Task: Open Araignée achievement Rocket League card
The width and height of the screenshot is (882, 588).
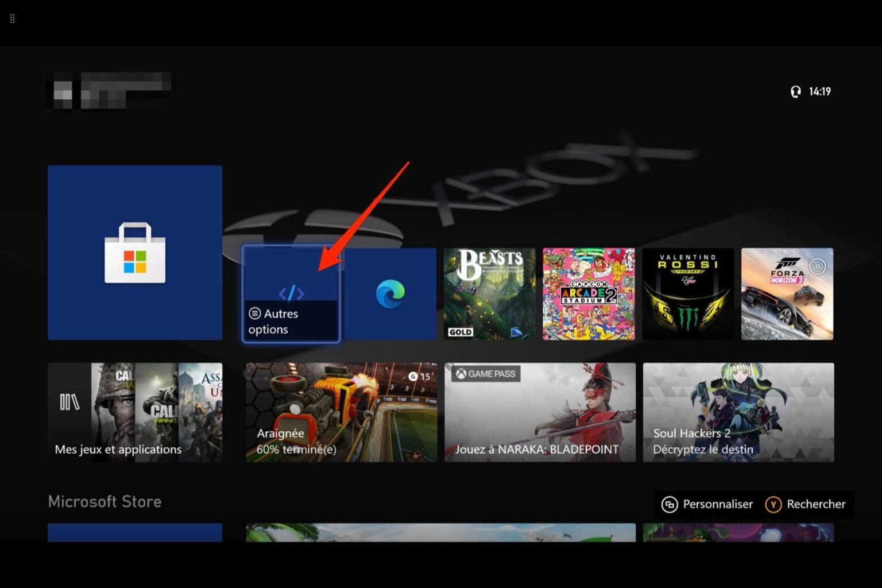Action: point(341,412)
